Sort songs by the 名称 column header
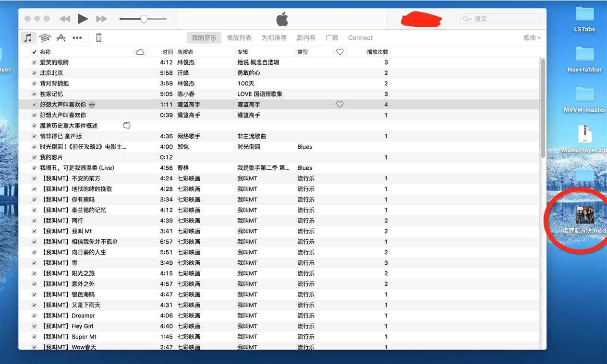The image size is (607, 364). coord(45,52)
